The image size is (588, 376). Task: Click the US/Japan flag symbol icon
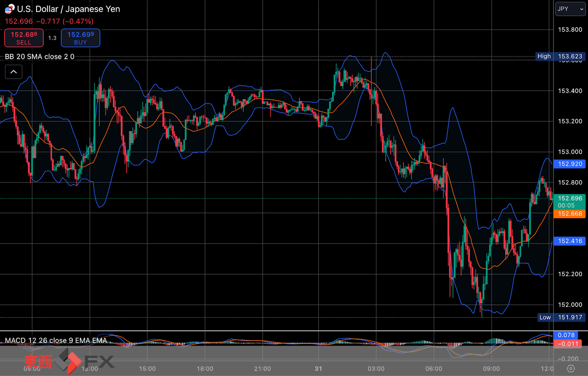click(9, 9)
